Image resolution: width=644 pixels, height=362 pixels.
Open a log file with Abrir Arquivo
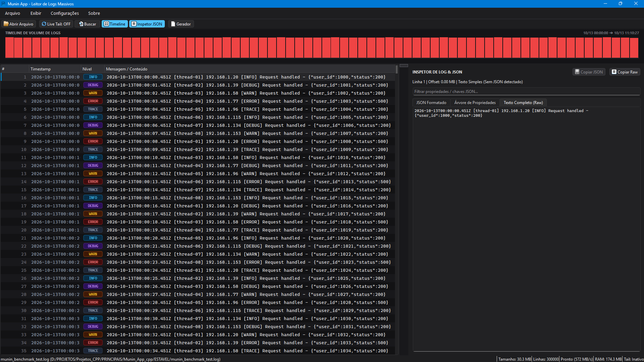[x=18, y=24]
